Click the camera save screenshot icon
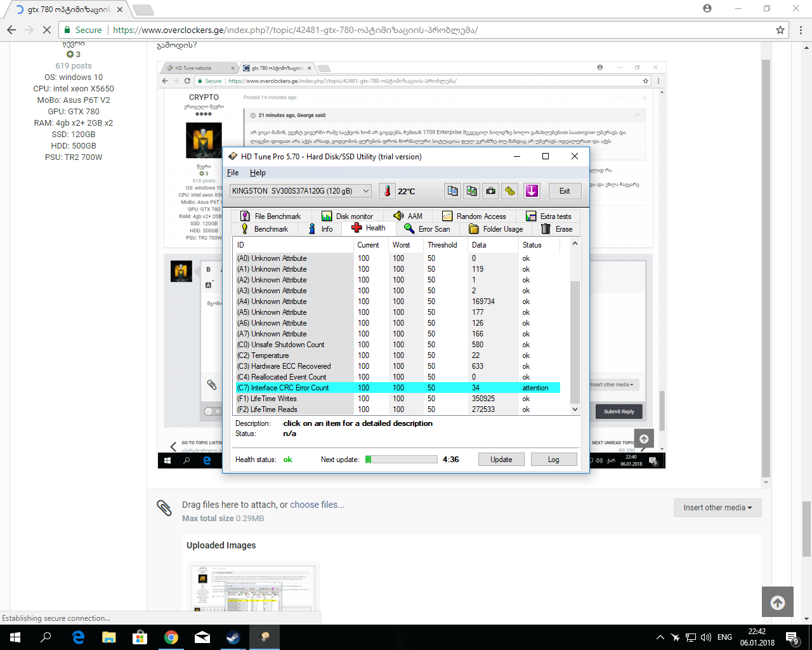 pos(490,191)
